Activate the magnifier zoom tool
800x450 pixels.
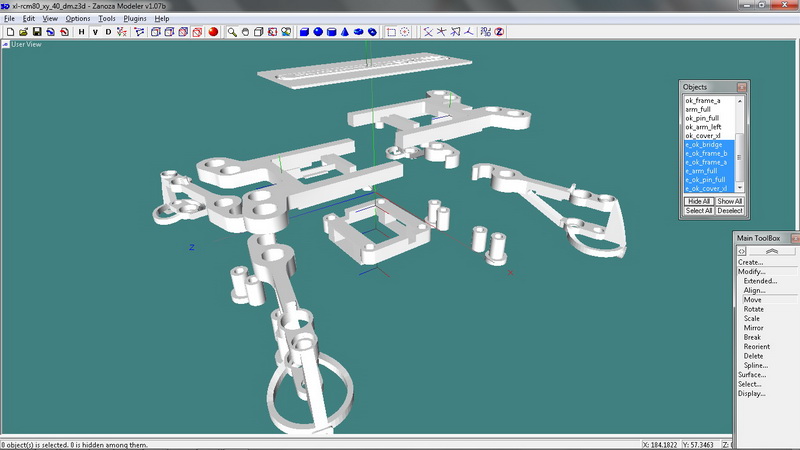[x=232, y=32]
